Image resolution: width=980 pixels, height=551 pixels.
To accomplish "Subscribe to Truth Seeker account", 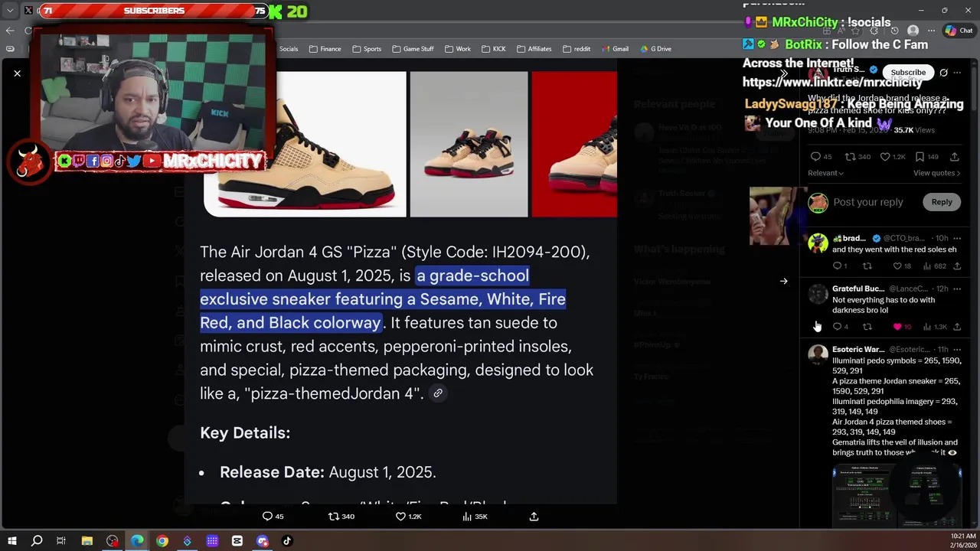I will [x=908, y=73].
